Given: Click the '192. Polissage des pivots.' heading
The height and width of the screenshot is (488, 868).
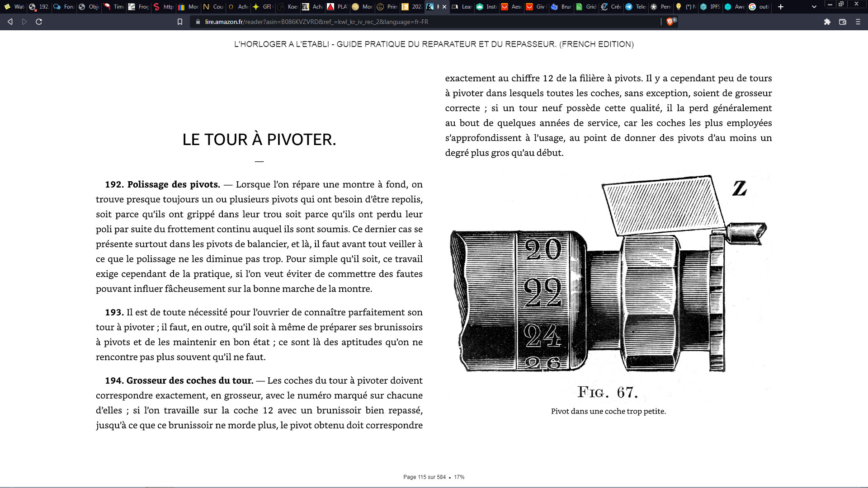Looking at the screenshot, I should pyautogui.click(x=162, y=184).
